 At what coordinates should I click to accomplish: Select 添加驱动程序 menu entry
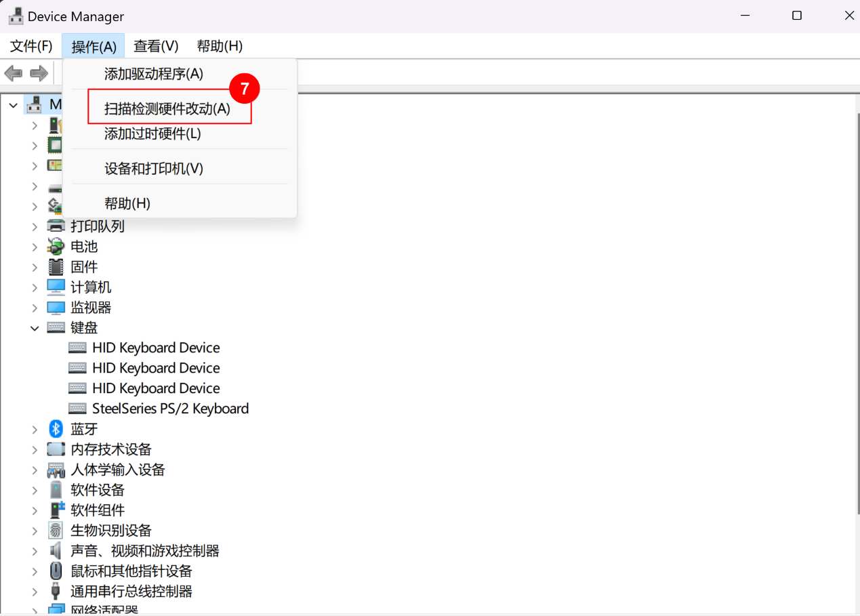154,74
